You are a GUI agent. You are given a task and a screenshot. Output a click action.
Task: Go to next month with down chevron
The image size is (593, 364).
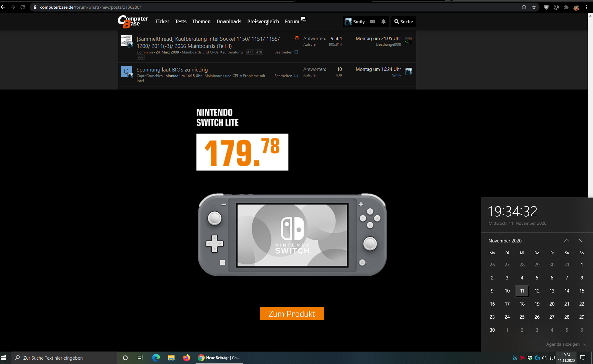pos(582,241)
